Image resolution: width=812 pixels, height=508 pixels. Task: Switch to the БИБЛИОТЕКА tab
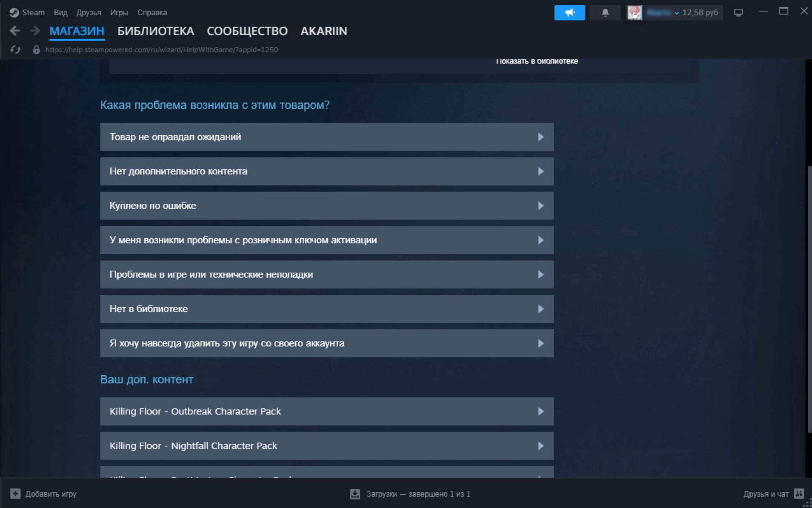pyautogui.click(x=155, y=31)
